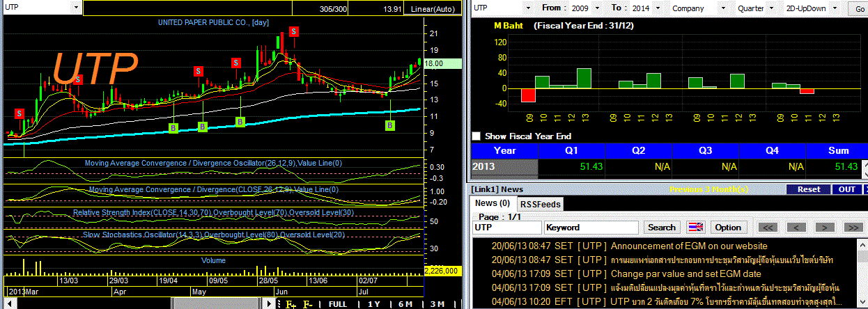This screenshot has width=868, height=309.
Task: Open 'Announcement of EGM on our website' news
Action: [689, 246]
